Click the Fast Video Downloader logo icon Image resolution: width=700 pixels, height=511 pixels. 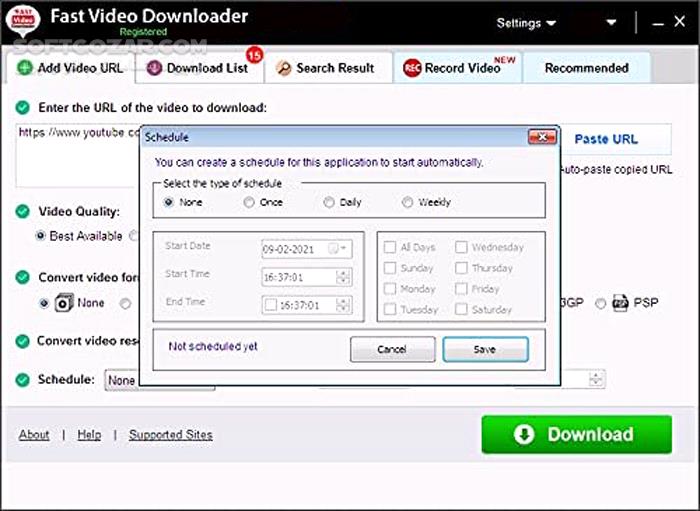[23, 20]
